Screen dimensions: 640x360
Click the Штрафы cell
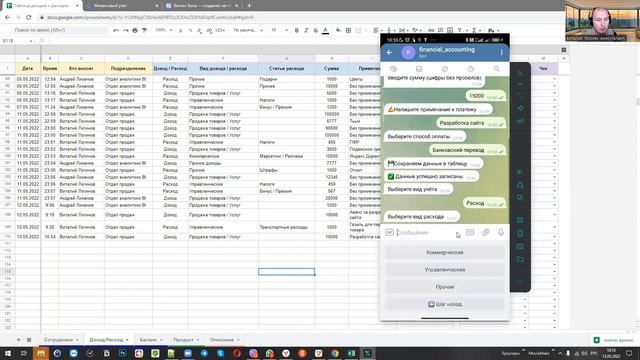click(287, 170)
